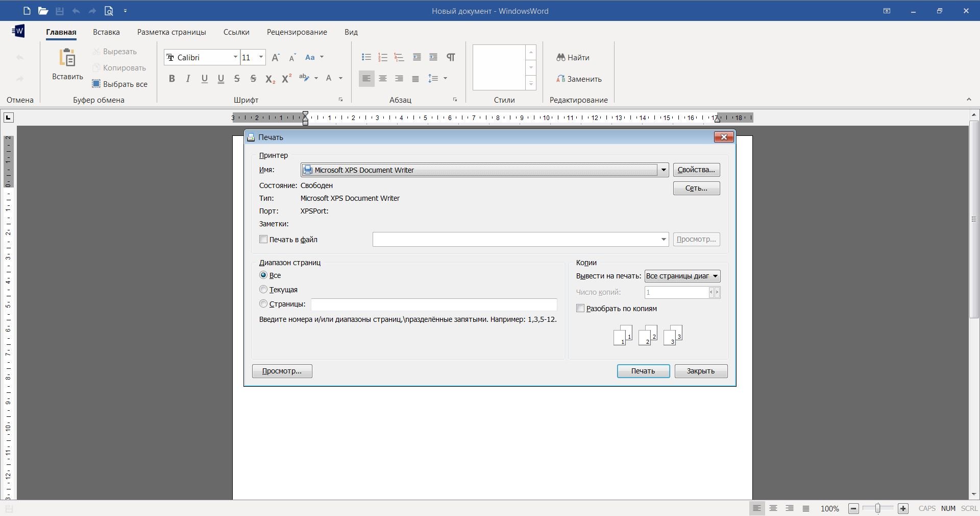Apply subscript formatting

(x=270, y=78)
